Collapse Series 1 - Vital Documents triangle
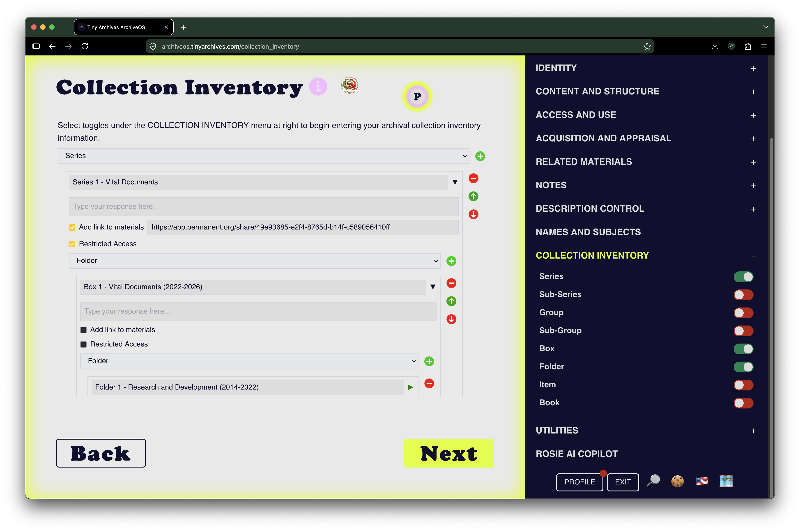 pos(455,182)
